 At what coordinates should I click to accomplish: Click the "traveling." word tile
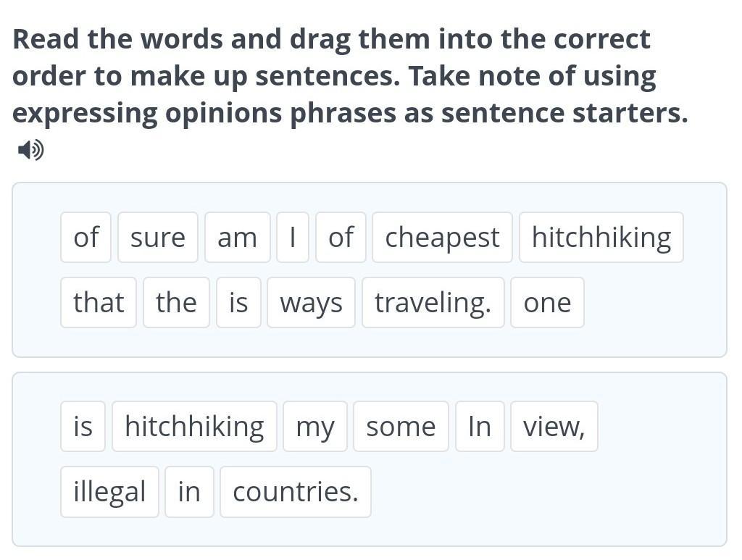[x=433, y=303]
